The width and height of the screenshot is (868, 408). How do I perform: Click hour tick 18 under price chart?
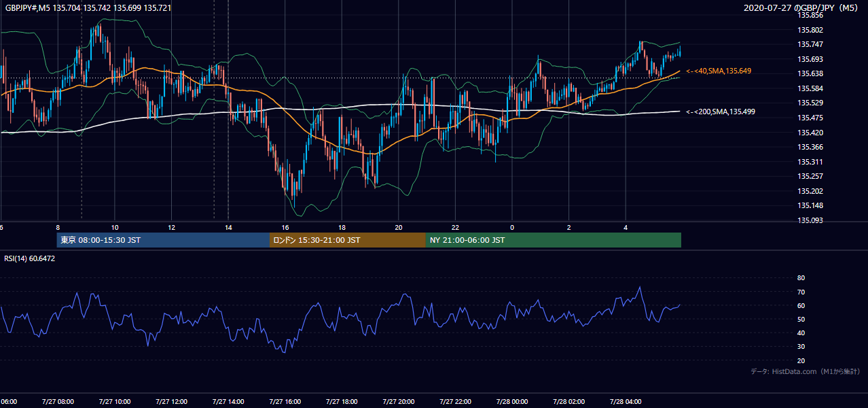pyautogui.click(x=342, y=228)
